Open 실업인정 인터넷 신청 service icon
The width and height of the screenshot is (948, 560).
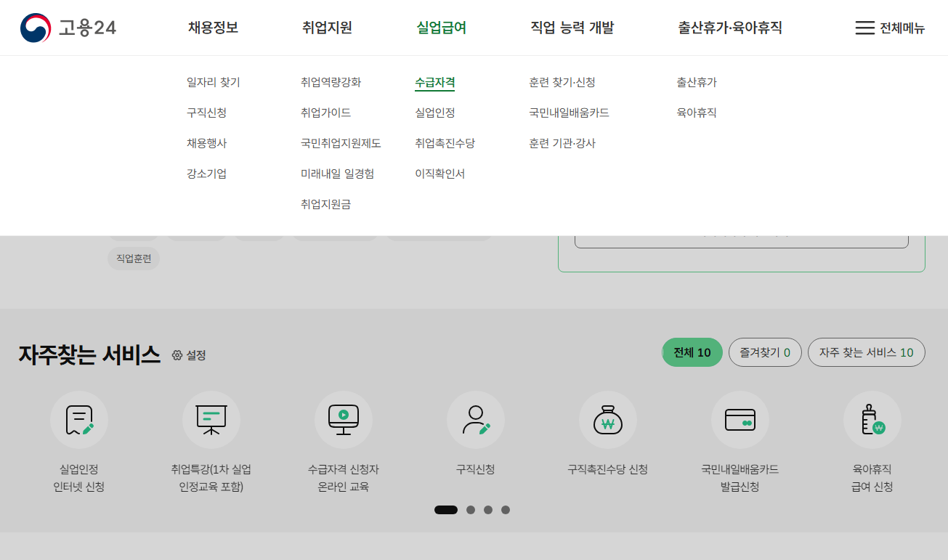tap(78, 420)
